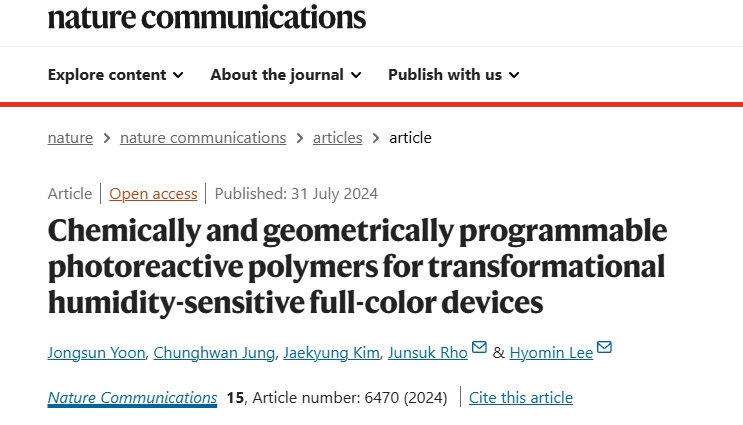743x425 pixels.
Task: Open author Chunghwan Jung's link
Action: tap(214, 353)
